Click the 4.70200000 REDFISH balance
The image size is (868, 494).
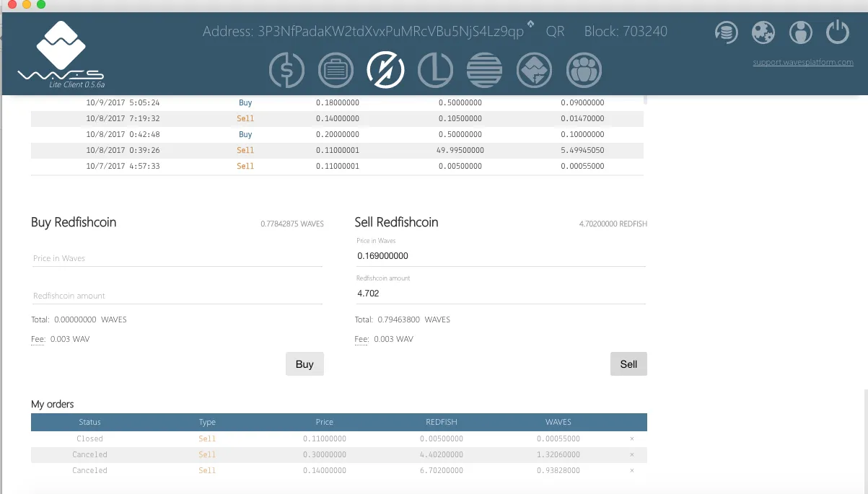613,224
